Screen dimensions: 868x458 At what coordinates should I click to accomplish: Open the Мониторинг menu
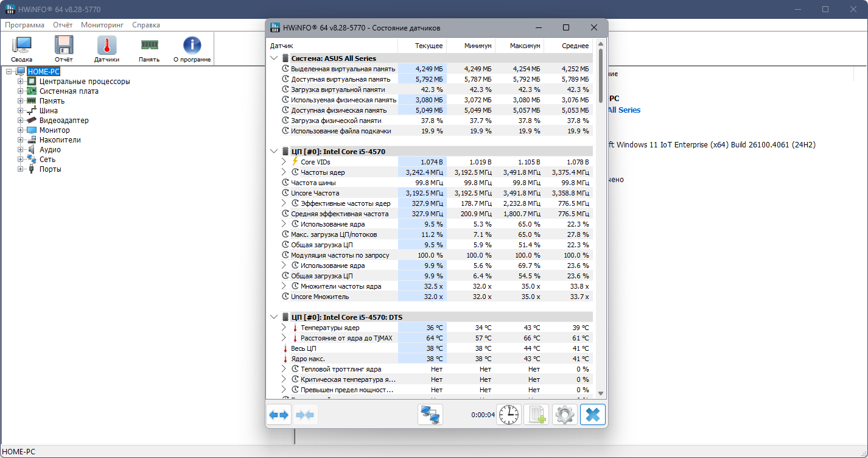[x=102, y=25]
